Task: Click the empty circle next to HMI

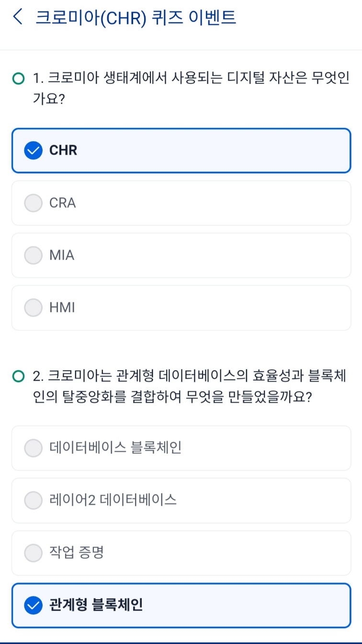Action: (x=33, y=308)
